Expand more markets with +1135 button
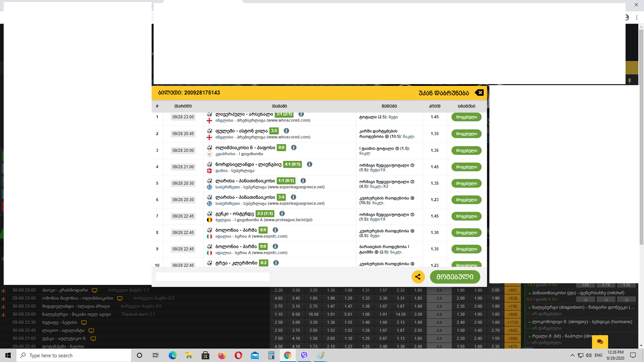The image size is (644, 362). pos(512,322)
